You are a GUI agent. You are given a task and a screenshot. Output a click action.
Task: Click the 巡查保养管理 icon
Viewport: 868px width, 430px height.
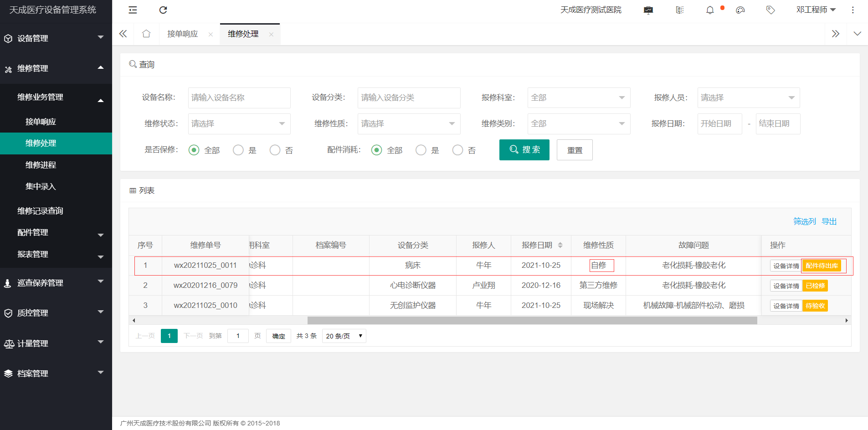pyautogui.click(x=8, y=283)
